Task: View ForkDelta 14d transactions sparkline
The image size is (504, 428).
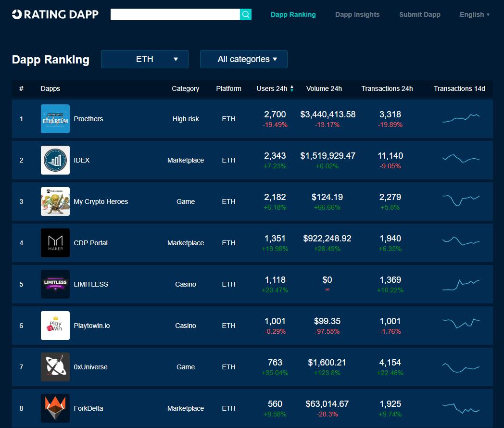Action: click(461, 408)
